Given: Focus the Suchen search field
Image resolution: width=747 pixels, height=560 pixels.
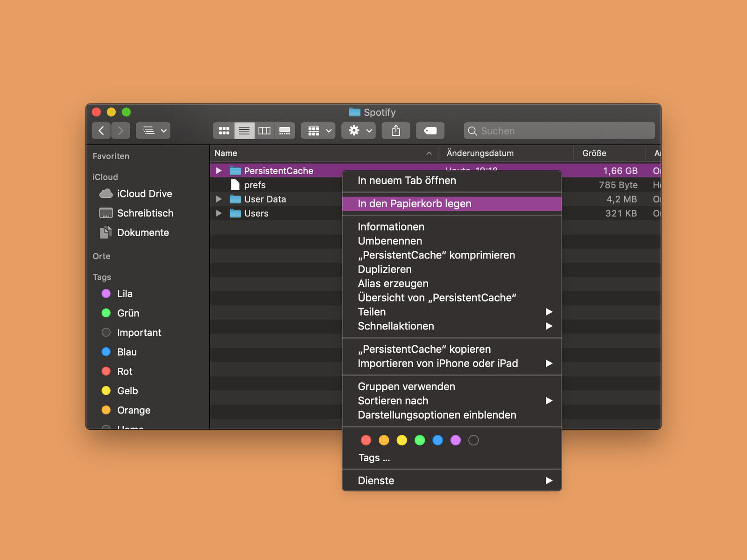Looking at the screenshot, I should click(559, 131).
